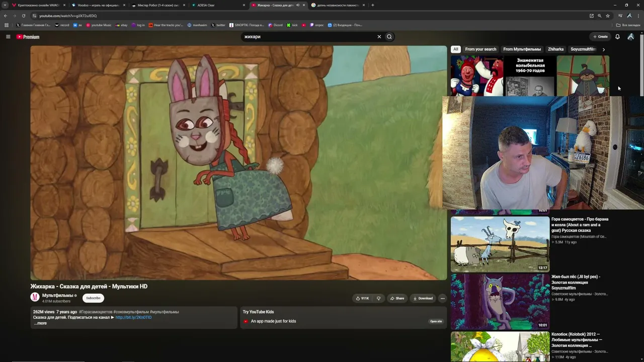This screenshot has height=362, width=644.
Task: Open the Колобок 2012 video thumbnail
Action: click(x=500, y=346)
